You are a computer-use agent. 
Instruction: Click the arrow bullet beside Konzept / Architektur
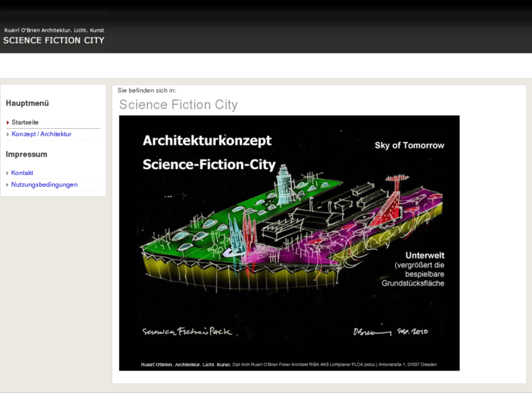[x=8, y=135]
